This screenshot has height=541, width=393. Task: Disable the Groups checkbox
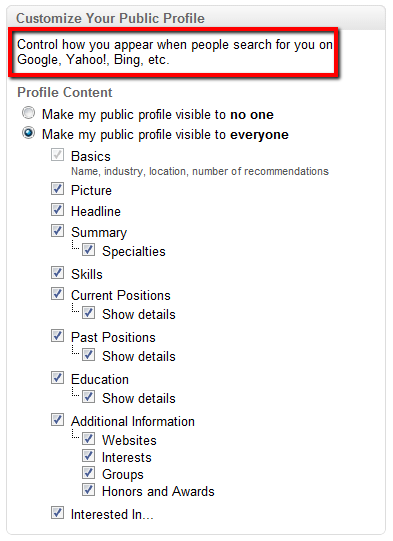click(x=88, y=472)
